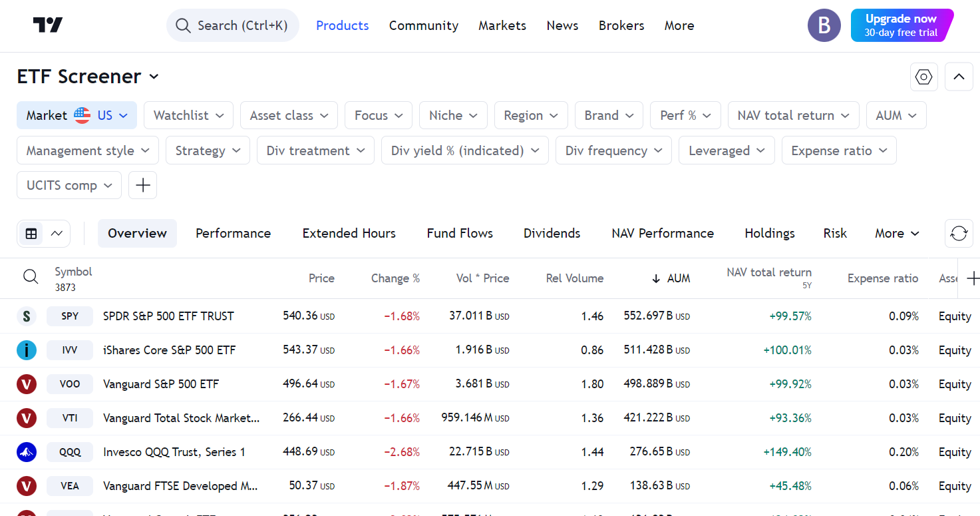This screenshot has width=980, height=516.
Task: Sort by the Rel Volume column header
Action: pyautogui.click(x=575, y=278)
